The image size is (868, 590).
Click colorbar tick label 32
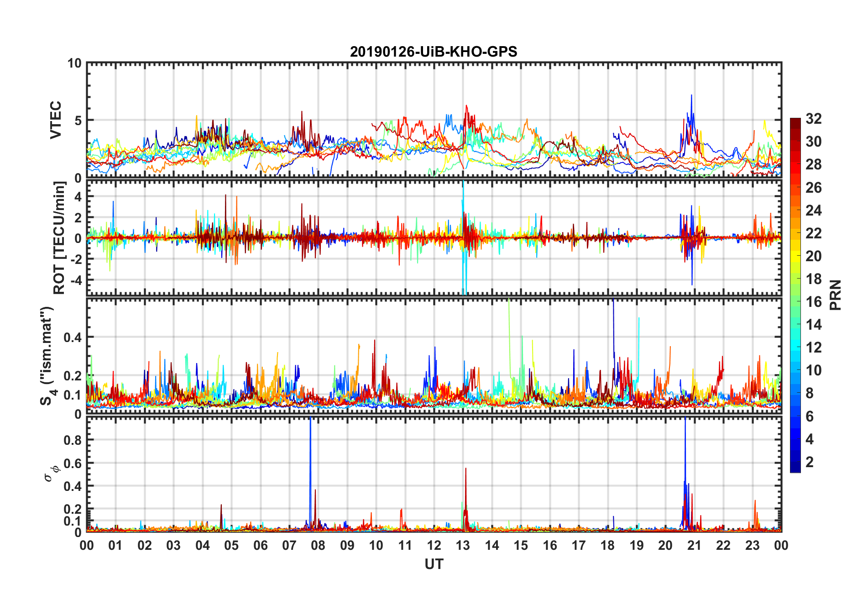(x=813, y=119)
